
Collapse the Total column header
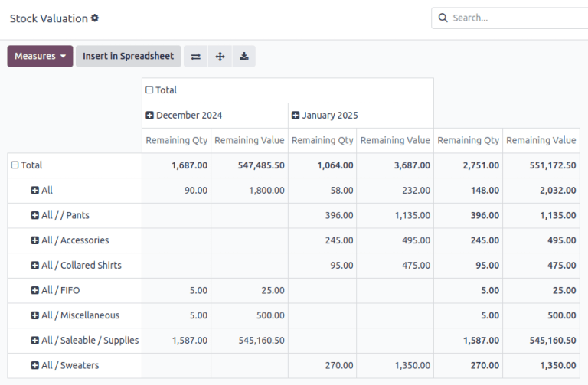pyautogui.click(x=149, y=90)
